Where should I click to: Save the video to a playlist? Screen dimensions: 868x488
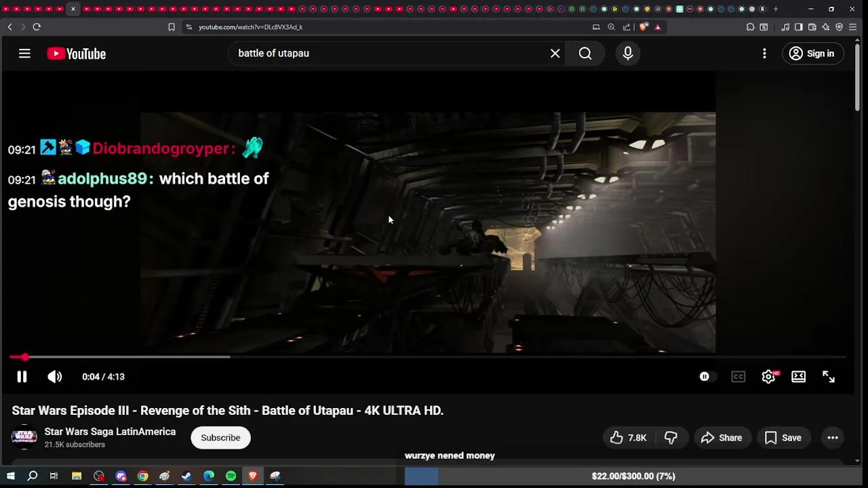pos(783,438)
